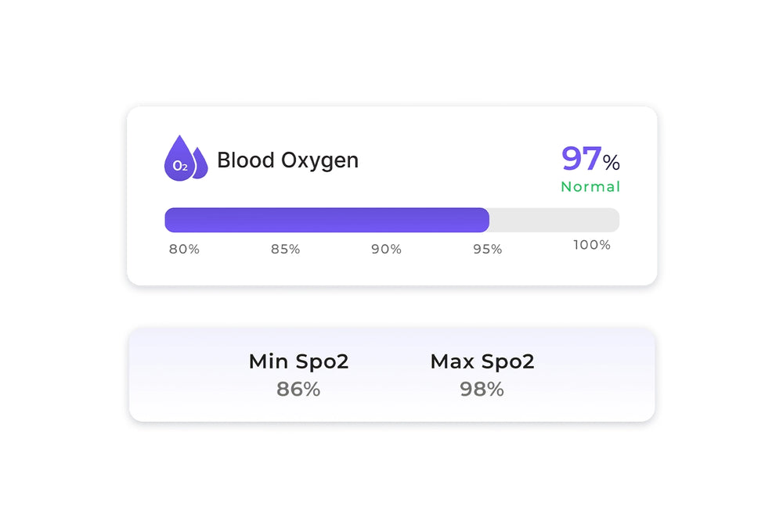
Task: Select the 85% scale label
Action: (285, 250)
